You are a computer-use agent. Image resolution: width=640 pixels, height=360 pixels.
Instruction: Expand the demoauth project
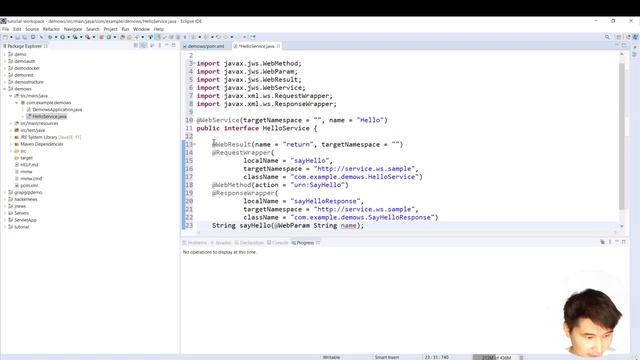coord(5,61)
